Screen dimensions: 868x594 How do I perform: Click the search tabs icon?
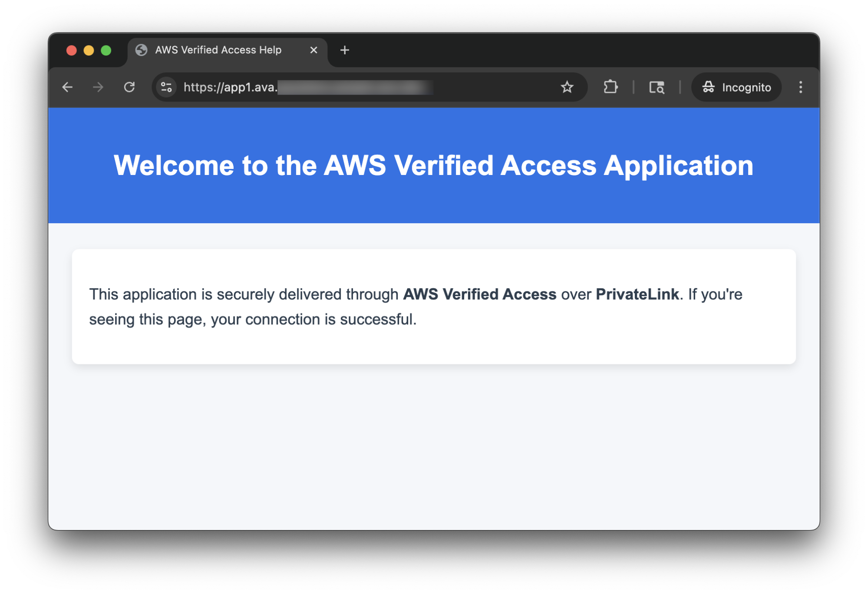point(657,87)
